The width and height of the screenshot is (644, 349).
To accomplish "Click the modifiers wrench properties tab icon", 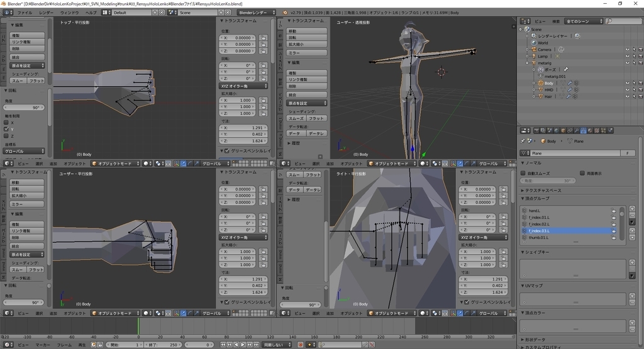I will tap(576, 131).
